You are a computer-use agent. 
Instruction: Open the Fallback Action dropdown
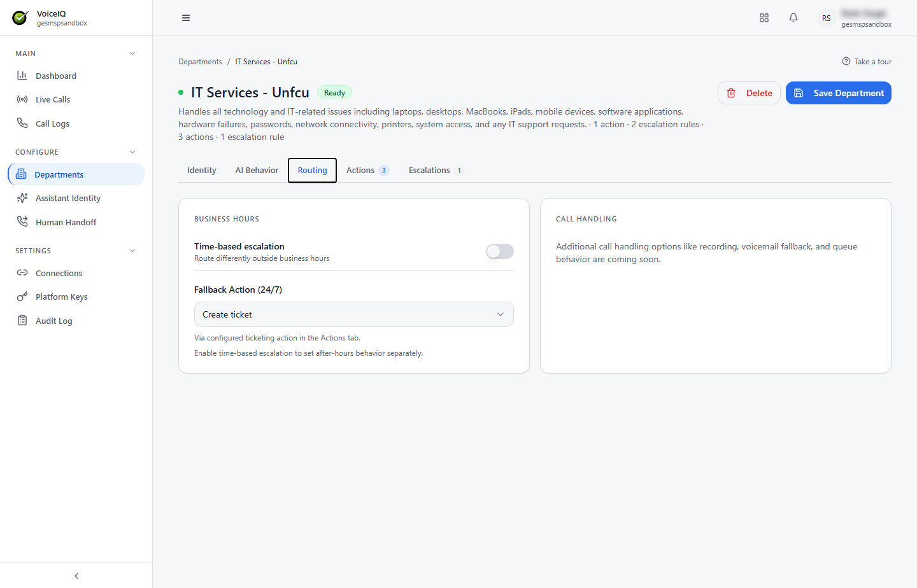tap(354, 314)
